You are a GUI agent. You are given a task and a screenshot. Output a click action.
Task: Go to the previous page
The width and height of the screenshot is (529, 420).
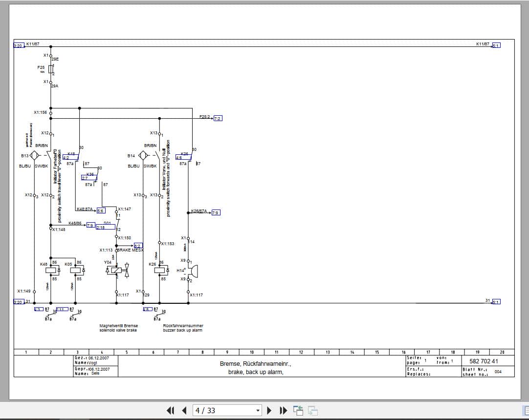pos(184,410)
